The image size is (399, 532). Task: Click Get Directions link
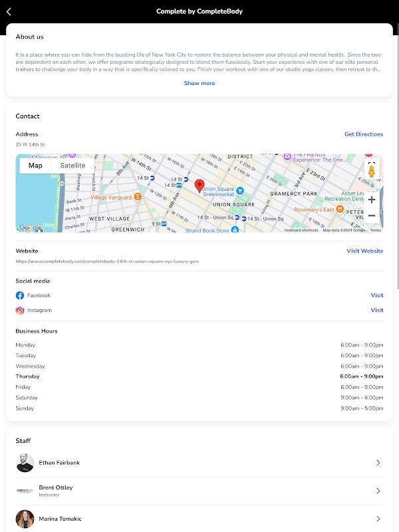(x=364, y=134)
